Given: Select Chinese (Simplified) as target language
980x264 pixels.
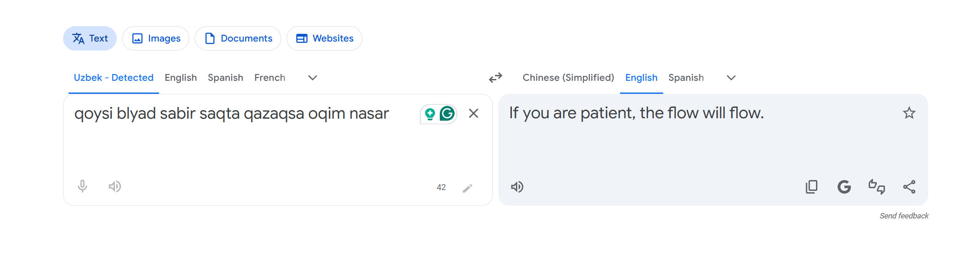Looking at the screenshot, I should click(x=568, y=78).
